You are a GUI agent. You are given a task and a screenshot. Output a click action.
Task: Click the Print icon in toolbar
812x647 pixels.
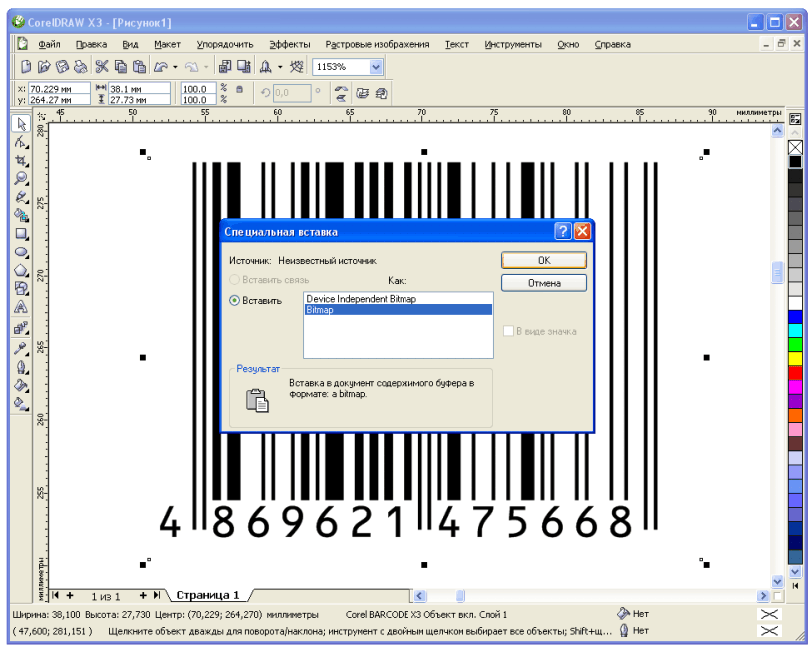(x=80, y=66)
